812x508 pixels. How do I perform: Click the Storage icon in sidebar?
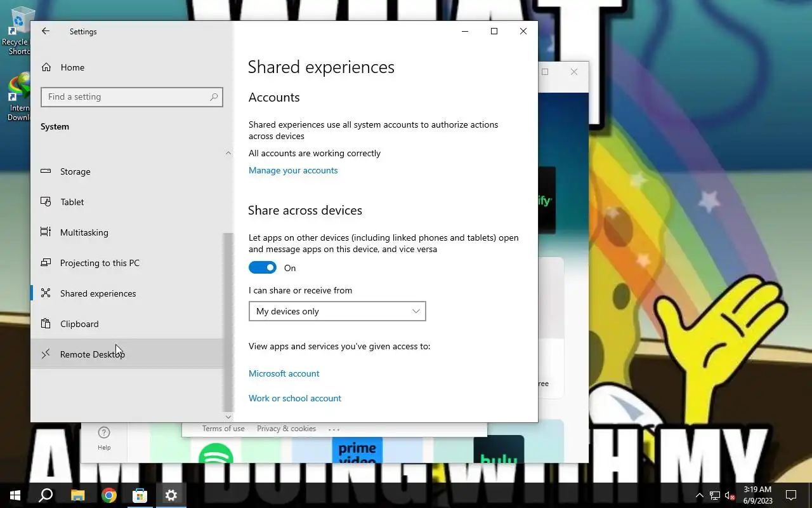coord(46,171)
